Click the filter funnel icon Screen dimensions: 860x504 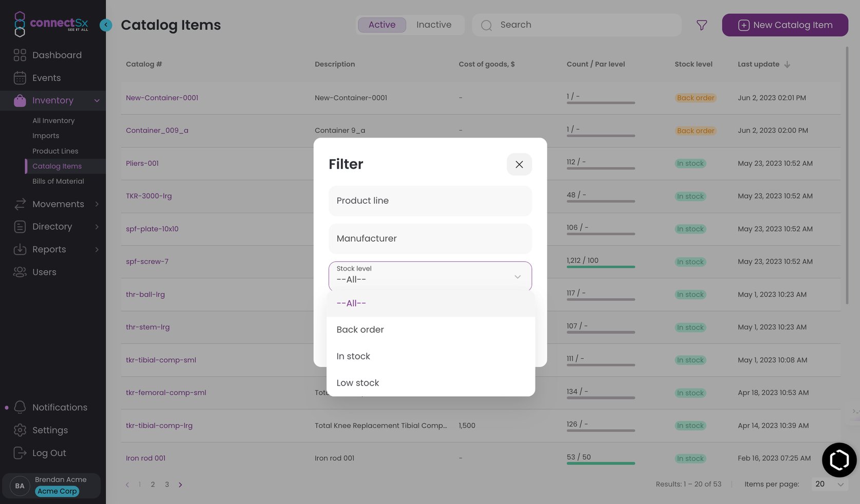pyautogui.click(x=701, y=25)
